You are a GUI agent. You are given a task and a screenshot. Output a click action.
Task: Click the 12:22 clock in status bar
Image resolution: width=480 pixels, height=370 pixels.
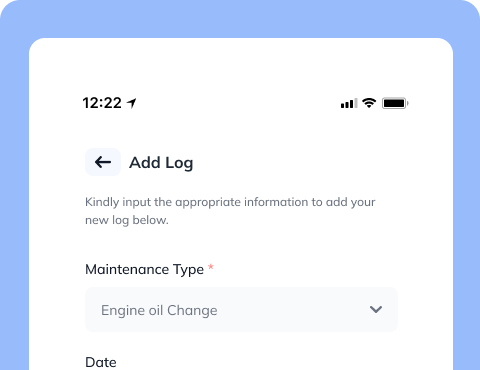point(102,103)
